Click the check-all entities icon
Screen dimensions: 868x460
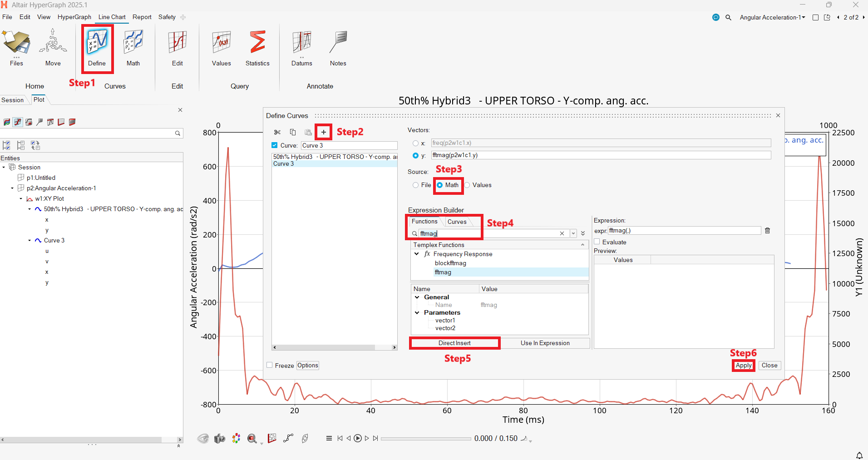(x=6, y=145)
